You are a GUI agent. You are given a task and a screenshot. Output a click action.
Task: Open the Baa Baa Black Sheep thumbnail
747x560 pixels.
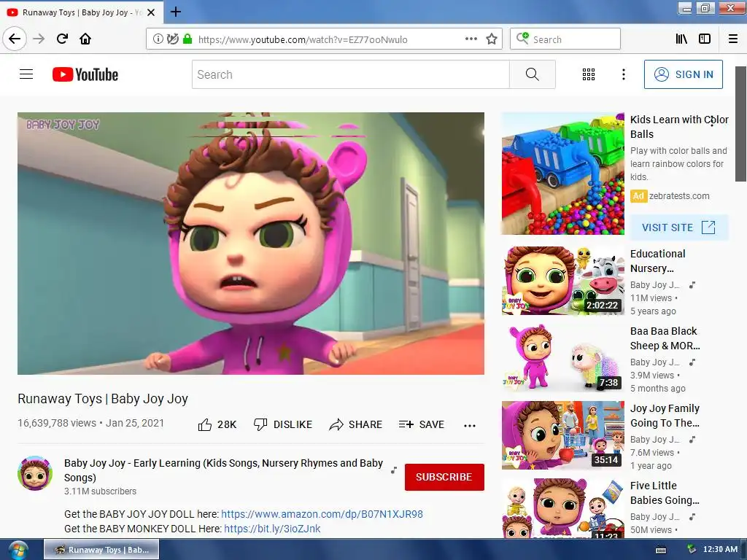coord(562,357)
